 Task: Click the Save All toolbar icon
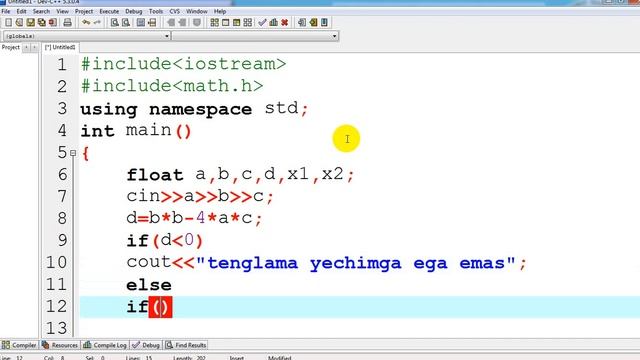point(42,22)
